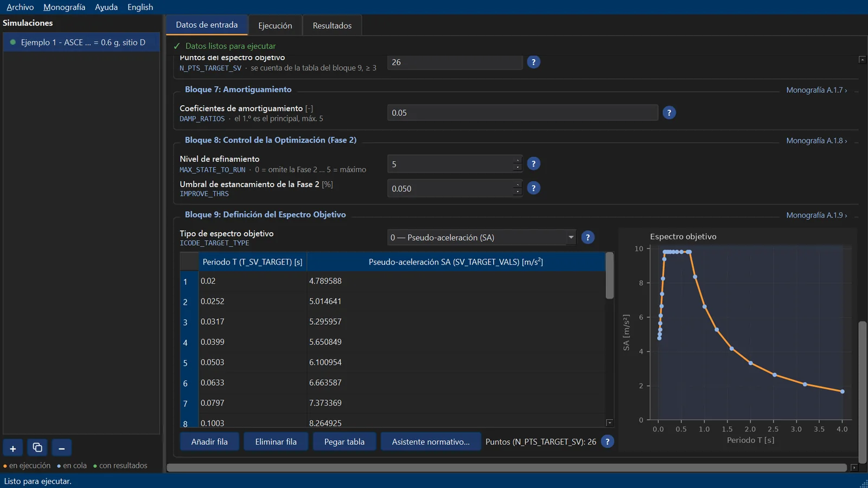The width and height of the screenshot is (868, 488).
Task: Open the Asistente normativo dialog
Action: (x=431, y=442)
